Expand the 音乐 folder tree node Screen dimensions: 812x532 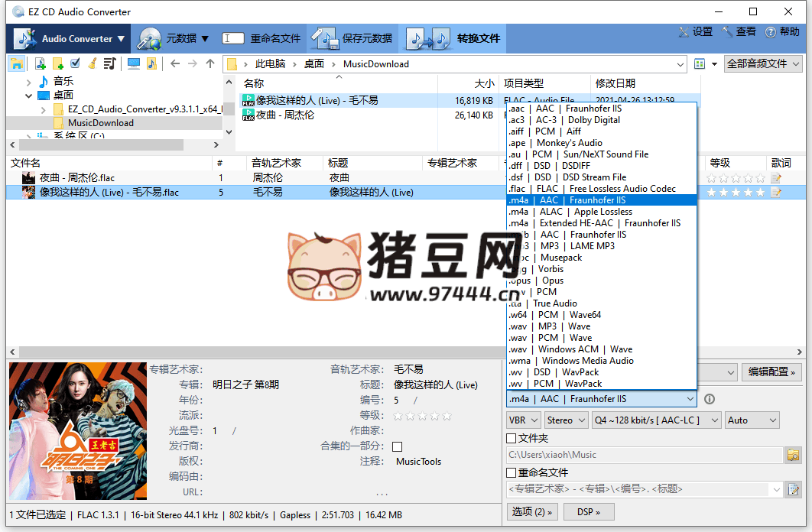29,81
